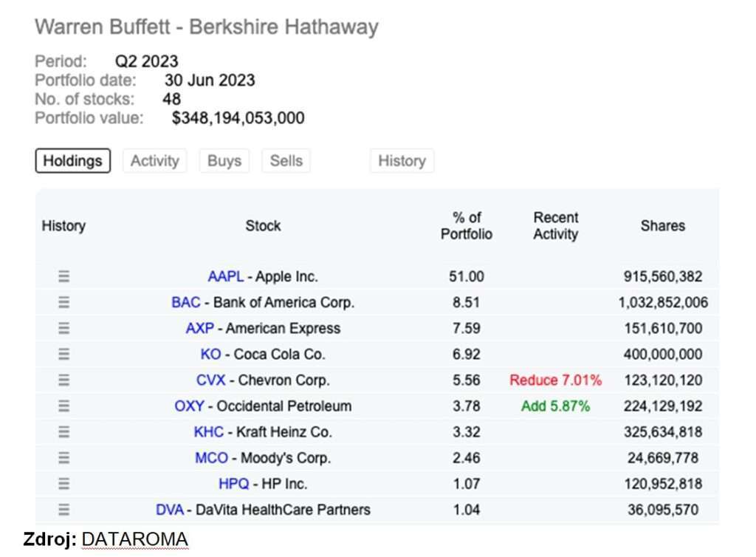Open the KO ticker link
The height and width of the screenshot is (557, 756).
[x=210, y=354]
